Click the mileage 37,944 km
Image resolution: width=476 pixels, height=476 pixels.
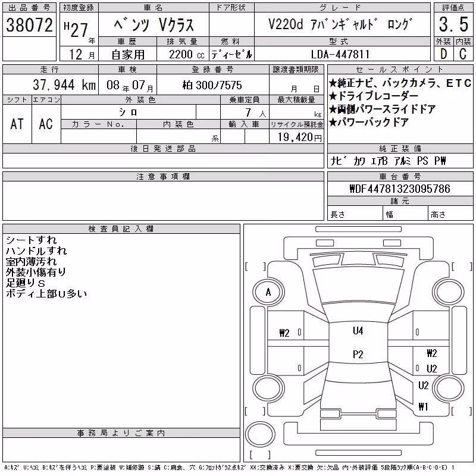[64, 84]
